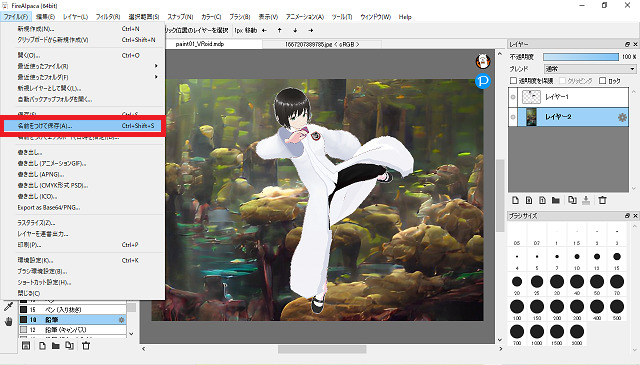Image resolution: width=640 pixels, height=365 pixels.
Task: Add a new 8bit layer
Action: 529,200
